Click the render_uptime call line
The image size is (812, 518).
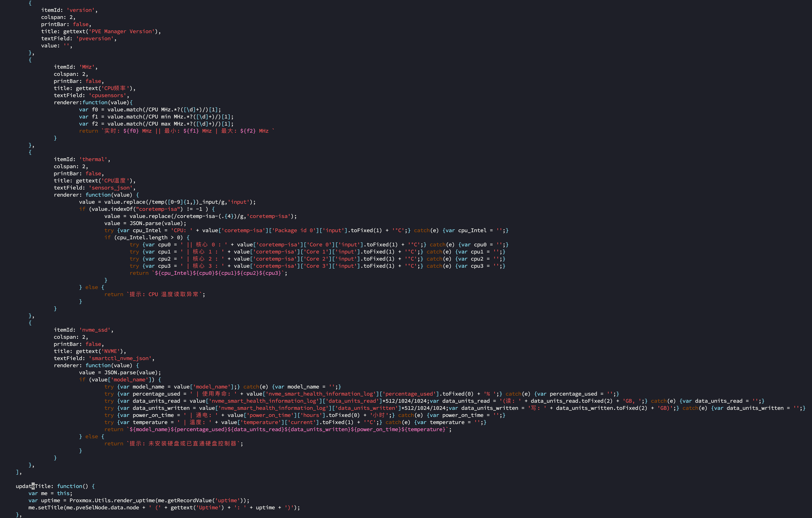[139, 500]
